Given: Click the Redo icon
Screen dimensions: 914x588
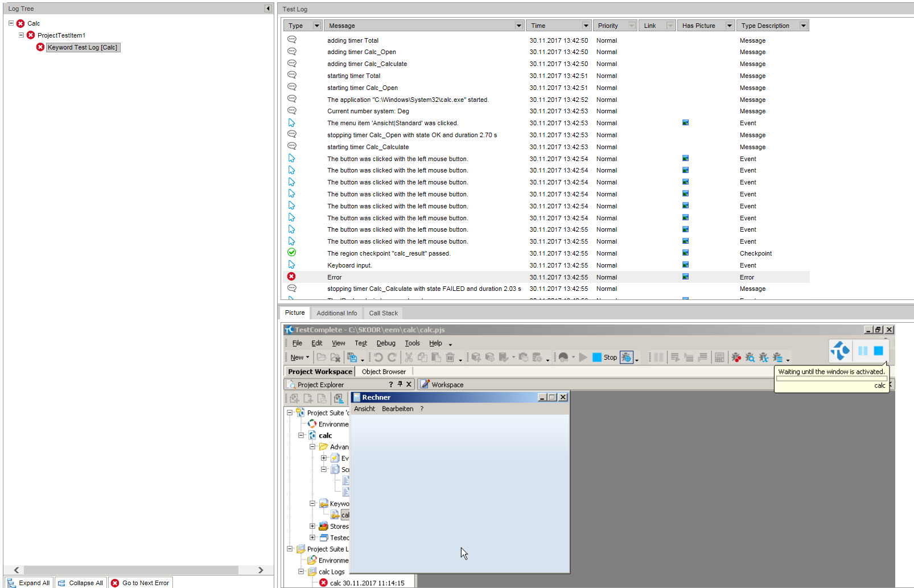Looking at the screenshot, I should [x=392, y=357].
